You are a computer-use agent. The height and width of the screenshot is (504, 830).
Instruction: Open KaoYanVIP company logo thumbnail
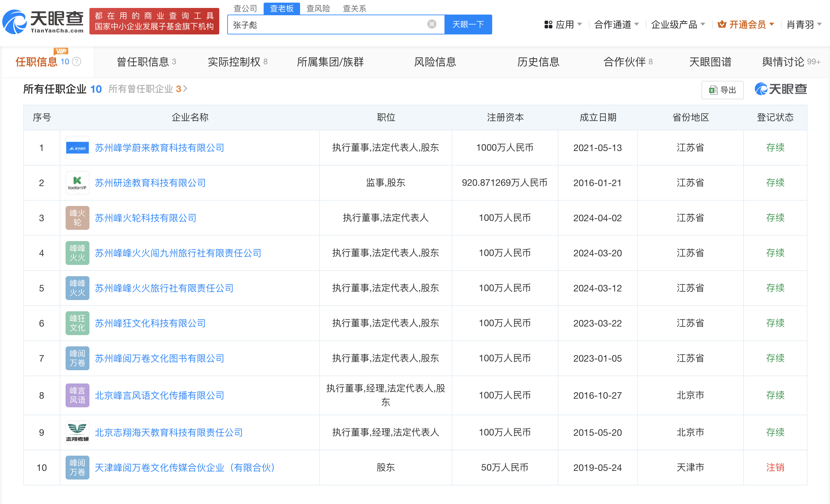[x=78, y=182]
